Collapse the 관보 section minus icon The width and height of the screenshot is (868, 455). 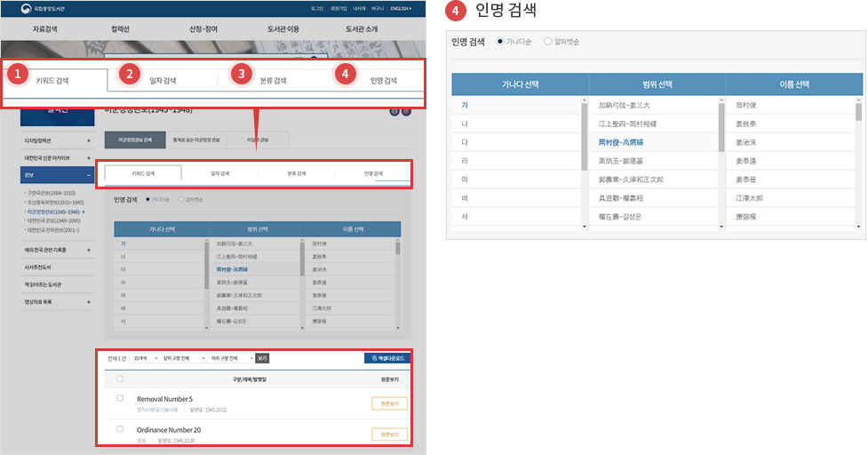pos(89,176)
